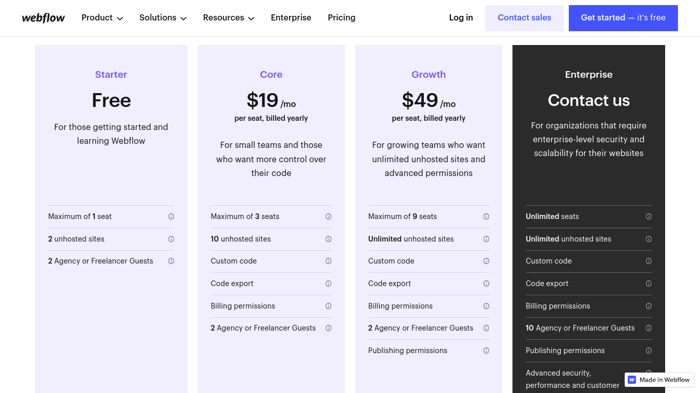Open the Pricing nav item
Screen dimensions: 700x393
(342, 18)
